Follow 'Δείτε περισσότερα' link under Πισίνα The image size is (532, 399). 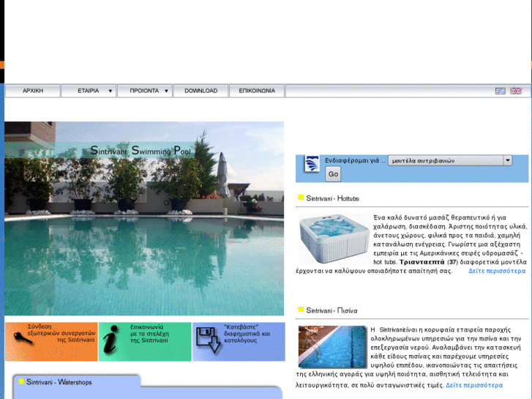(474, 385)
